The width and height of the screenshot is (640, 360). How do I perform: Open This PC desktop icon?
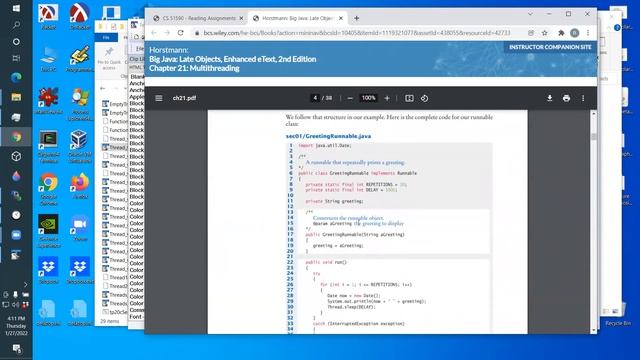(49, 59)
